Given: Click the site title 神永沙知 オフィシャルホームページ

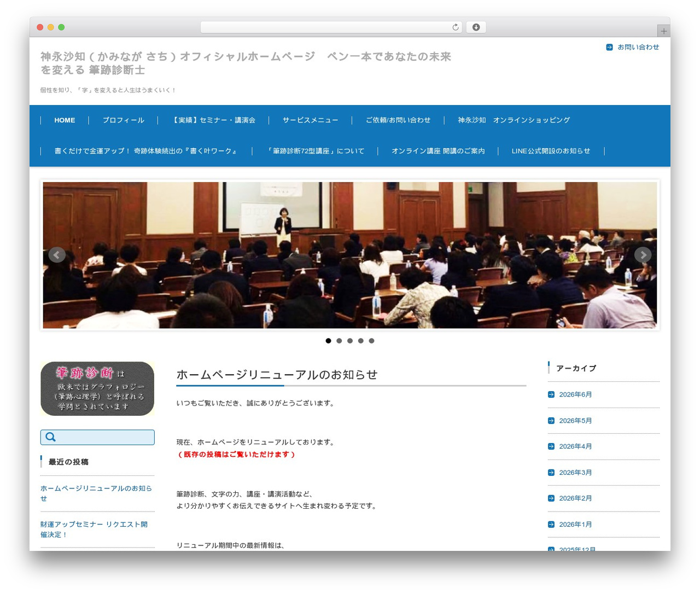Looking at the screenshot, I should (x=246, y=63).
